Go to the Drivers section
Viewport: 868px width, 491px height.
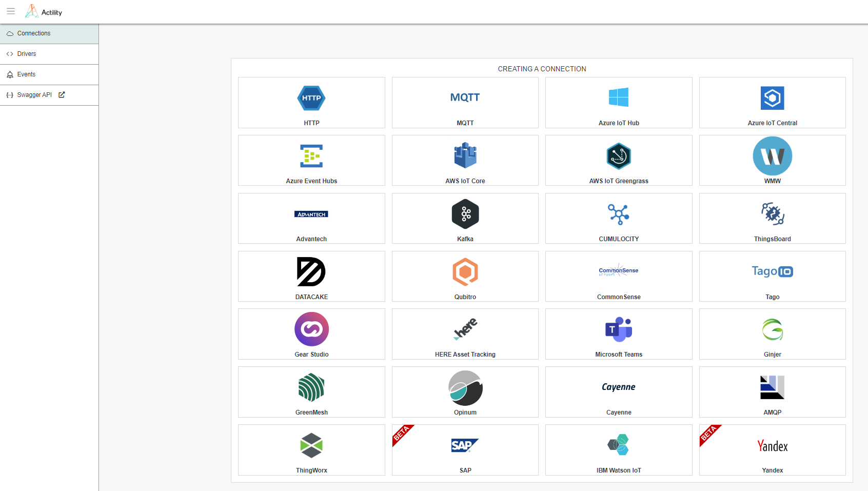point(49,54)
